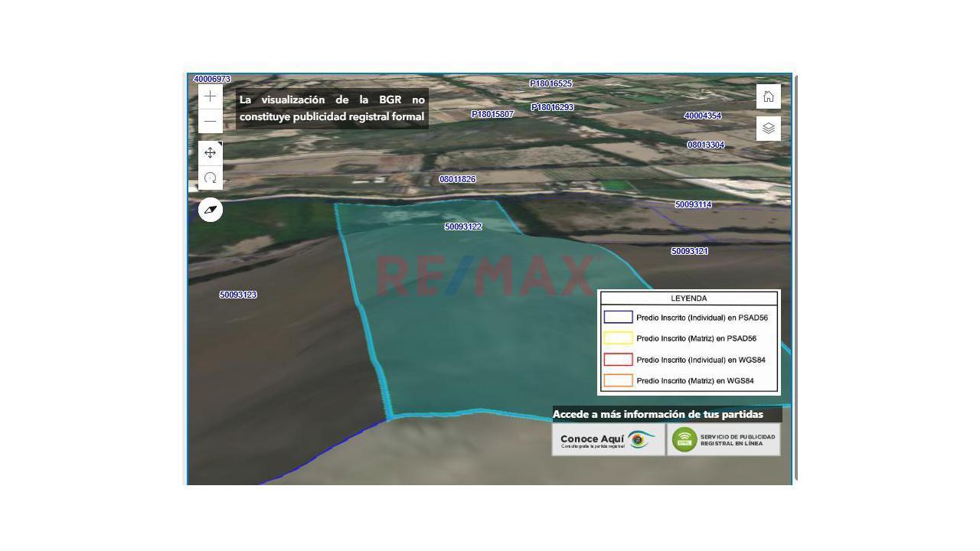Image resolution: width=980 pixels, height=551 pixels.
Task: Click the blue PSAD56 individual legend swatch
Action: pyautogui.click(x=619, y=317)
